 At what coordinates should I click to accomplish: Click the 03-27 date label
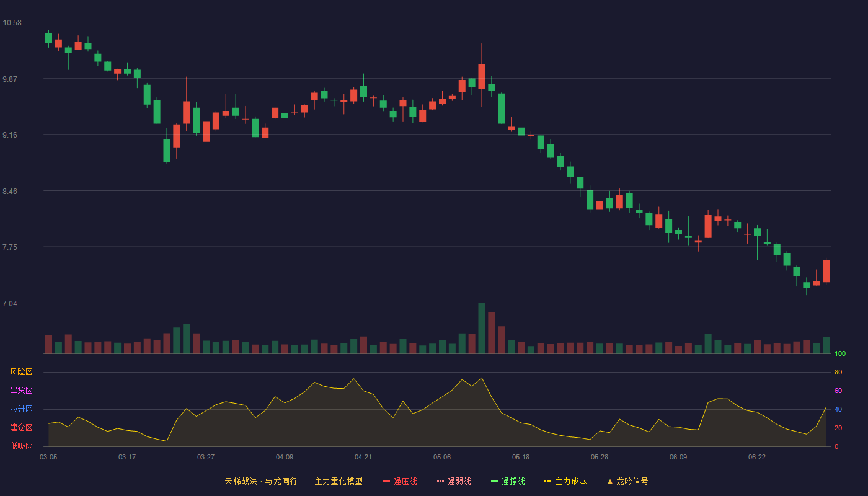(206, 457)
